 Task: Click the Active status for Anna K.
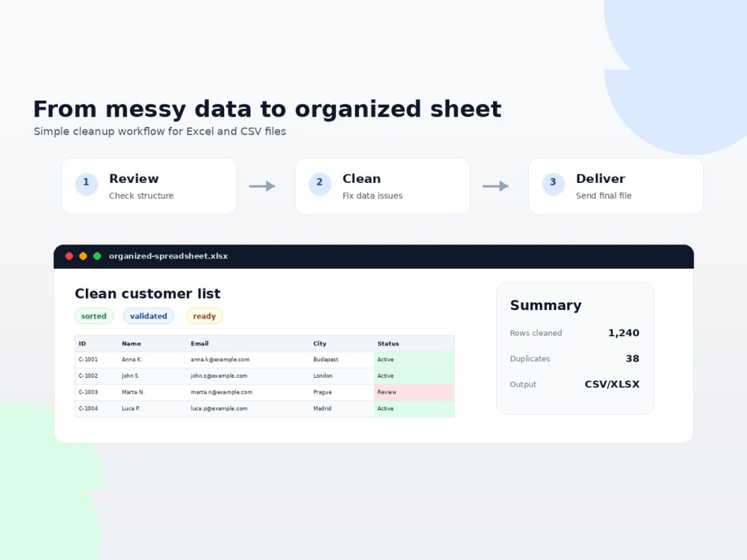[x=414, y=360]
